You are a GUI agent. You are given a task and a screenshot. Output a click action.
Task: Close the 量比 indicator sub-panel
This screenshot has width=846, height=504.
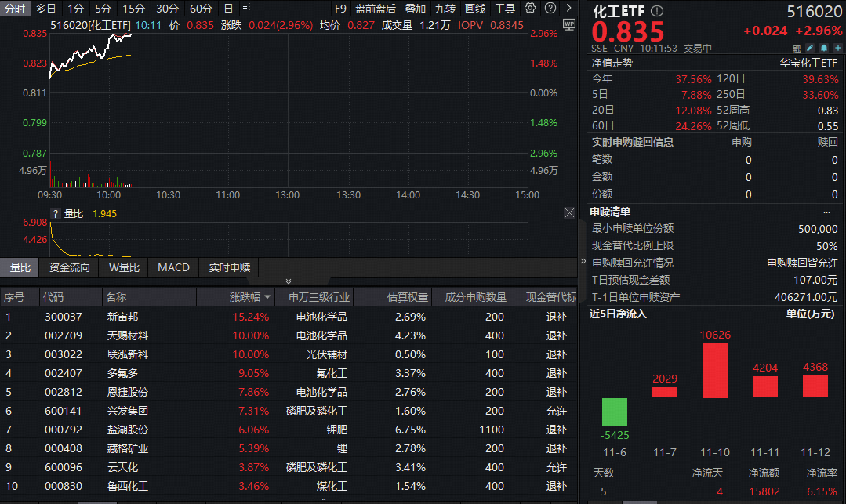(x=569, y=213)
